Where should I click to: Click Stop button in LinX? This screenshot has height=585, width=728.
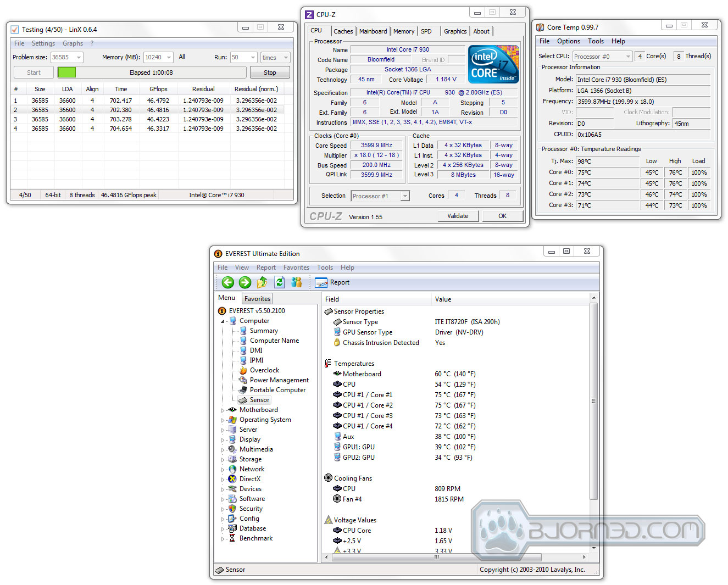coord(270,73)
